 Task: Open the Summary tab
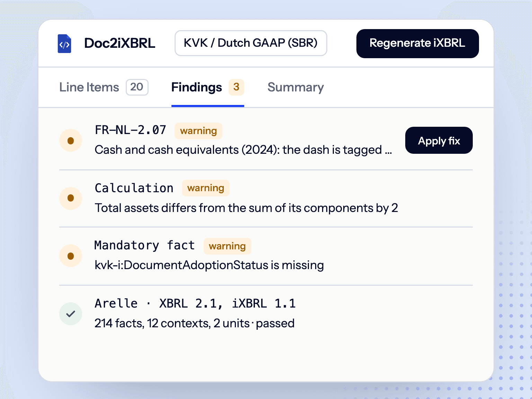[x=296, y=87]
